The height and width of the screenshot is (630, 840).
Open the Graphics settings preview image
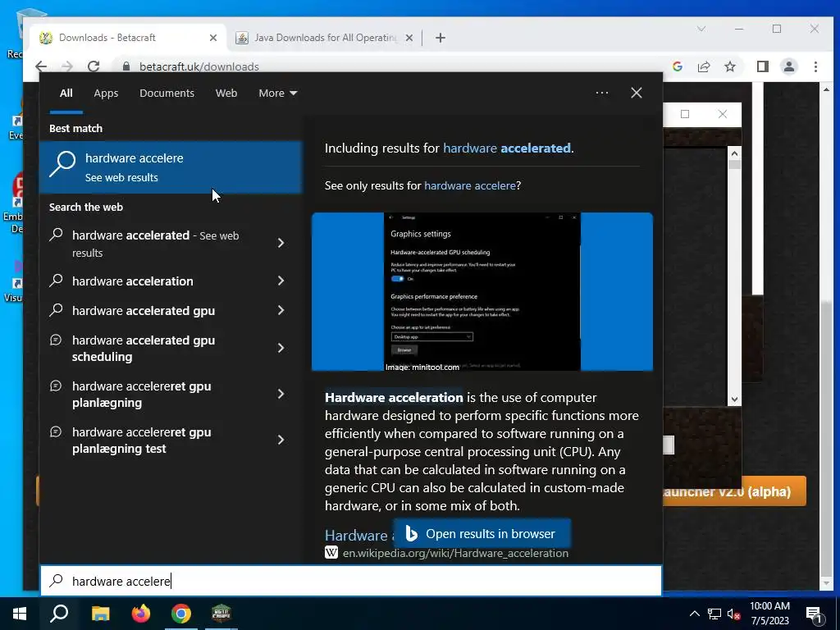[482, 291]
